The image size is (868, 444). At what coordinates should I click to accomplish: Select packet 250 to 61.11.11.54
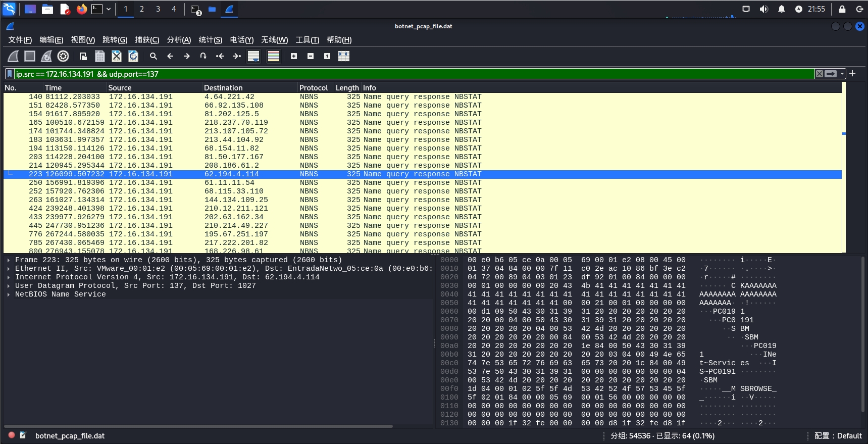[422, 183]
